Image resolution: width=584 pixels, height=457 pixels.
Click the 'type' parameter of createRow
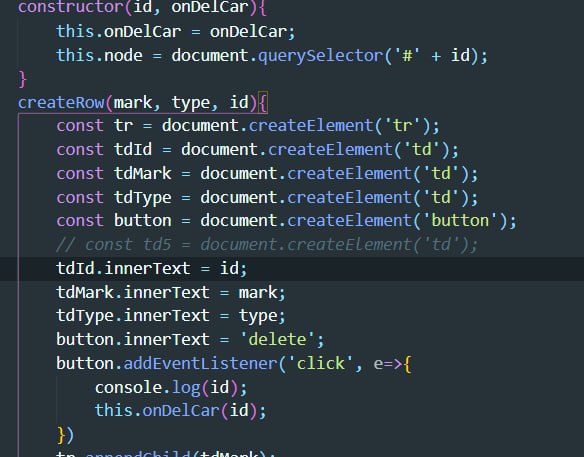click(x=190, y=103)
